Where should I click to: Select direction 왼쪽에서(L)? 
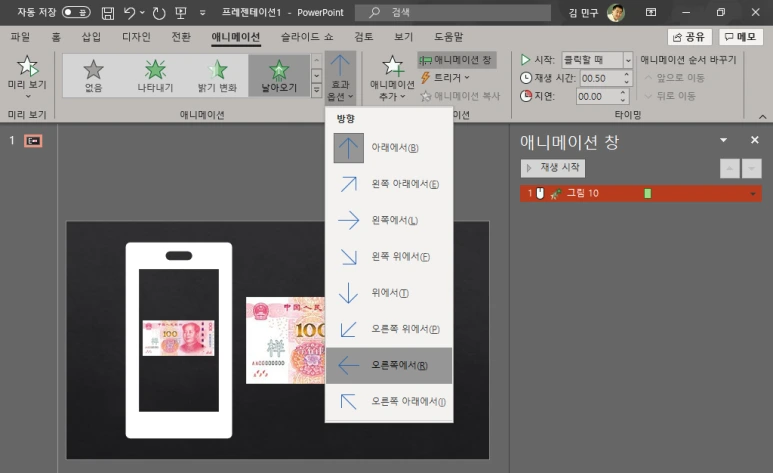click(x=389, y=220)
